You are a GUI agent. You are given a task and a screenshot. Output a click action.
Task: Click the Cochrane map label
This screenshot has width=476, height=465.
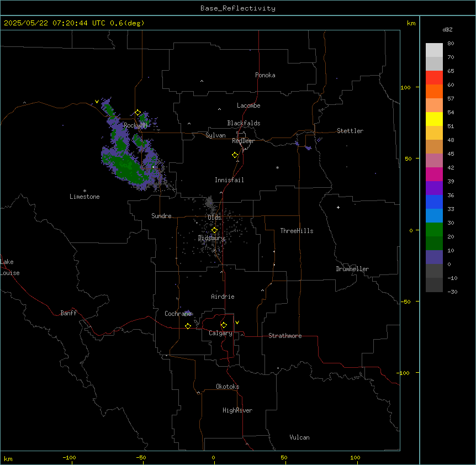(x=178, y=314)
